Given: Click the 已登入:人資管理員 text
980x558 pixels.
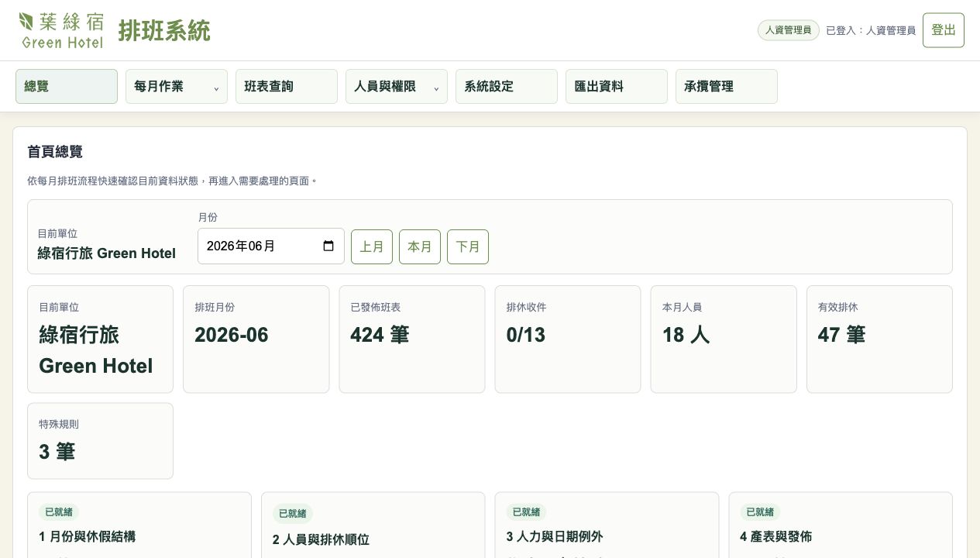Looking at the screenshot, I should coord(871,30).
